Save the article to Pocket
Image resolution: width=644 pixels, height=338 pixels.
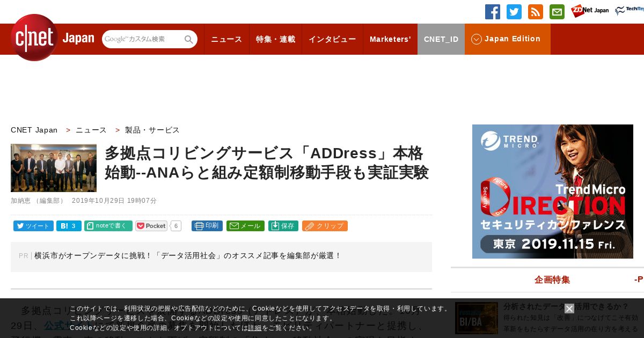pyautogui.click(x=151, y=226)
